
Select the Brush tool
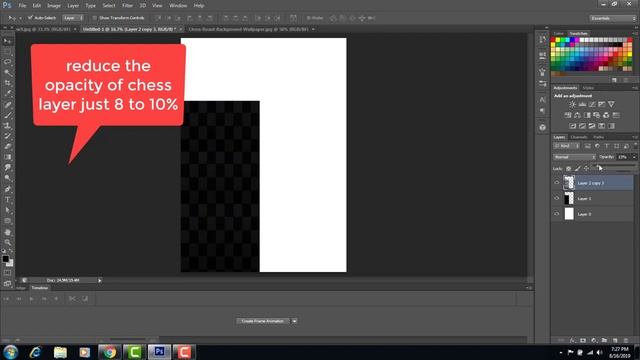(7, 115)
